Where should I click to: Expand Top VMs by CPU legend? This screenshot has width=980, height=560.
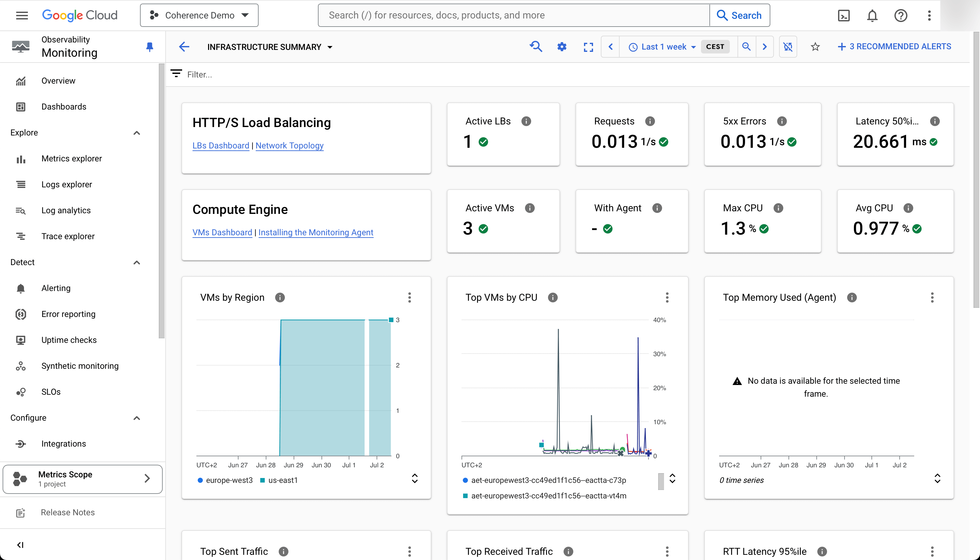click(x=672, y=478)
